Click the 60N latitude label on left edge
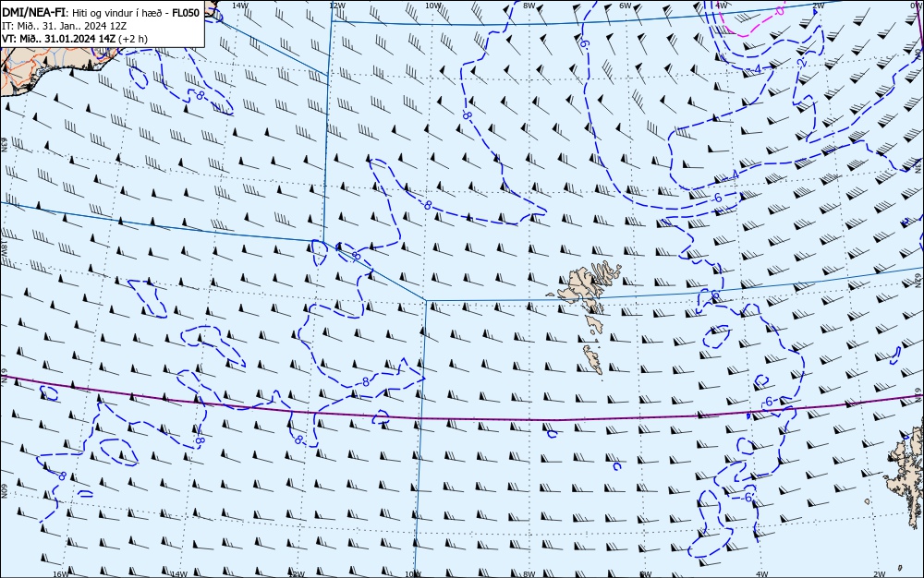This screenshot has height=578, width=924. click(x=4, y=491)
